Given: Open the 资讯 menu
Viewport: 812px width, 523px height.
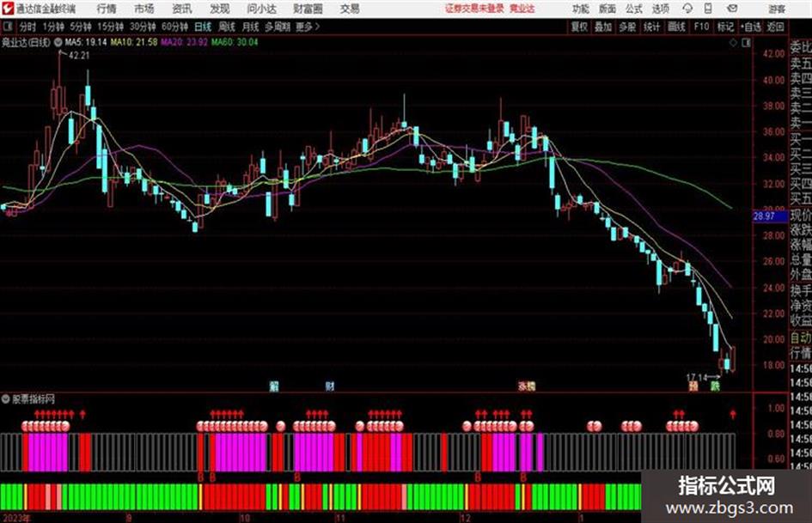Looking at the screenshot, I should tap(182, 9).
